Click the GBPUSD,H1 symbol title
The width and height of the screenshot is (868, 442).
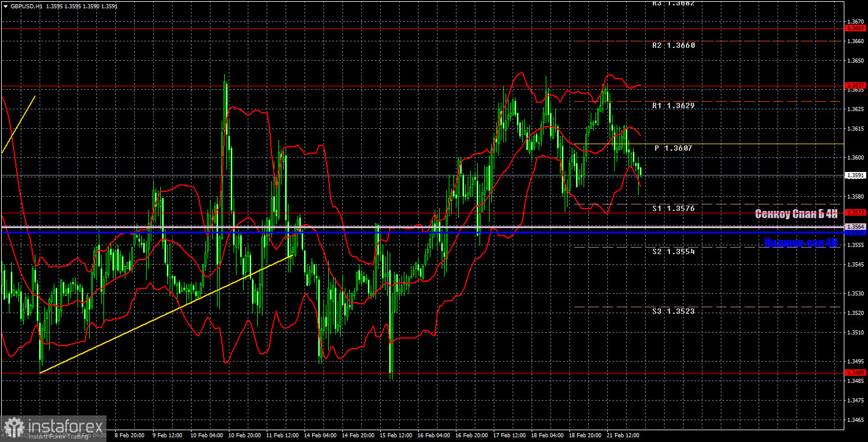pyautogui.click(x=27, y=5)
